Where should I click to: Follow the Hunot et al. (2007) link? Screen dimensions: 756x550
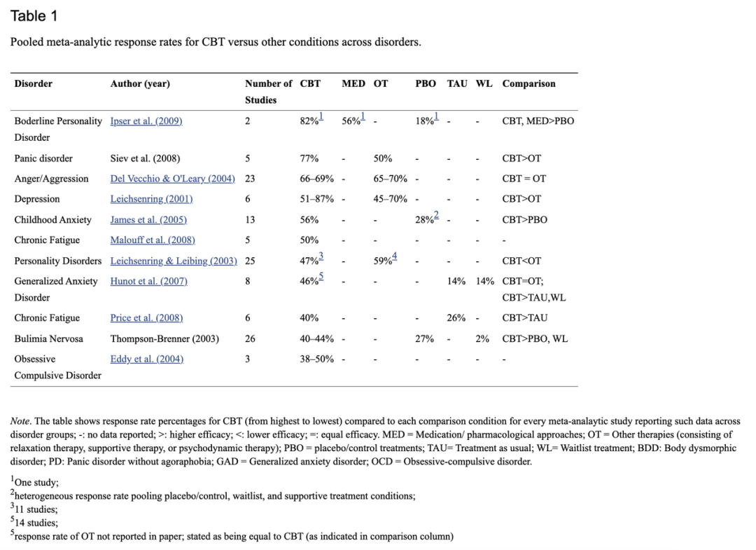coord(148,281)
